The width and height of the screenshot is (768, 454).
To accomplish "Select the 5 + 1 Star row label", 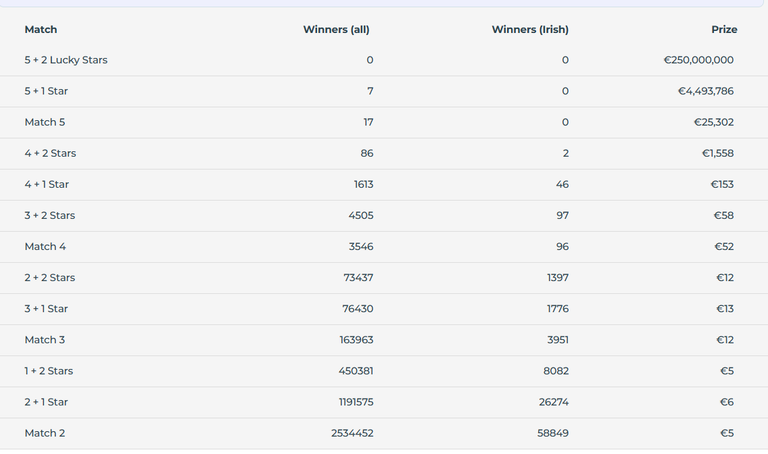I will 46,91.
